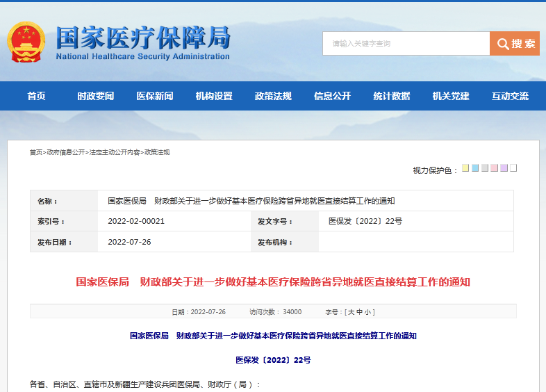Click the 国家医疗保障局 site title

(143, 38)
